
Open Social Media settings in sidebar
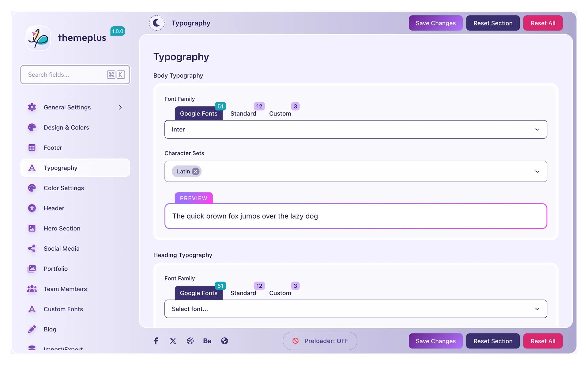61,249
